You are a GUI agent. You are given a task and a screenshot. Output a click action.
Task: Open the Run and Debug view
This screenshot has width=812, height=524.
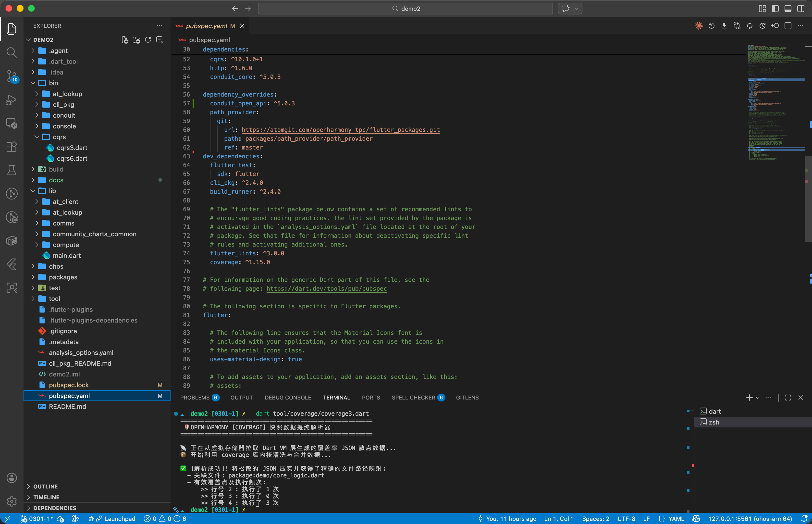(12, 100)
